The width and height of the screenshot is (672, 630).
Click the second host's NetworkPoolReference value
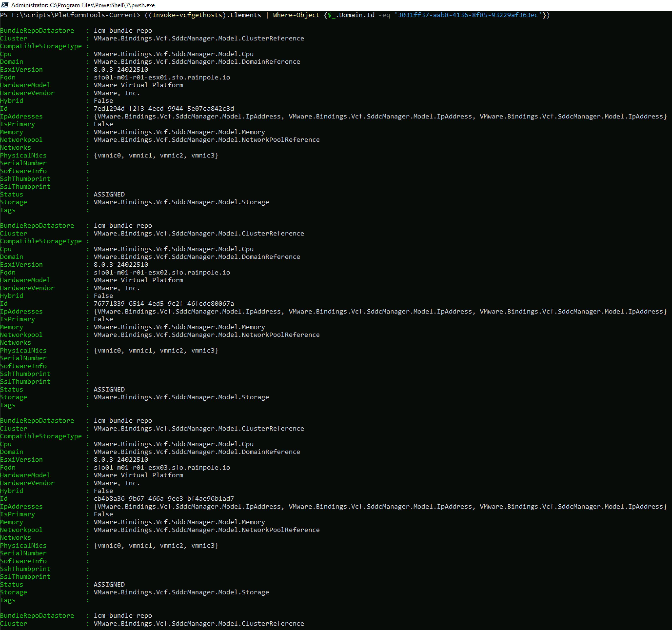coord(207,335)
